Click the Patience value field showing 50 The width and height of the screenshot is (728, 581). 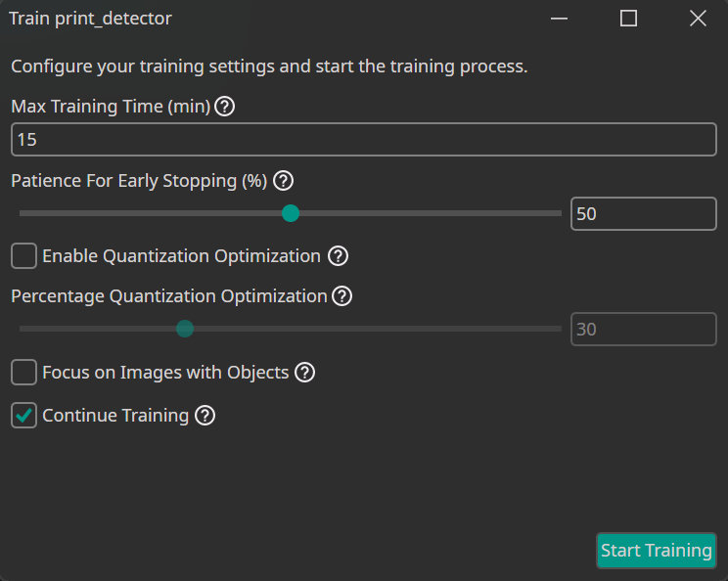(x=643, y=213)
